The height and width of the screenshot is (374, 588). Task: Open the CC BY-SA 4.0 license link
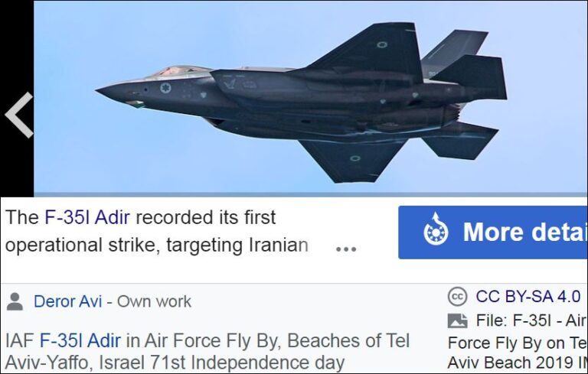tap(528, 297)
